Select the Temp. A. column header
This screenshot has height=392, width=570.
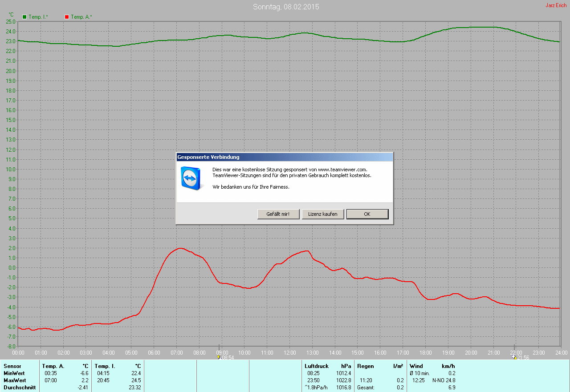[x=53, y=366]
